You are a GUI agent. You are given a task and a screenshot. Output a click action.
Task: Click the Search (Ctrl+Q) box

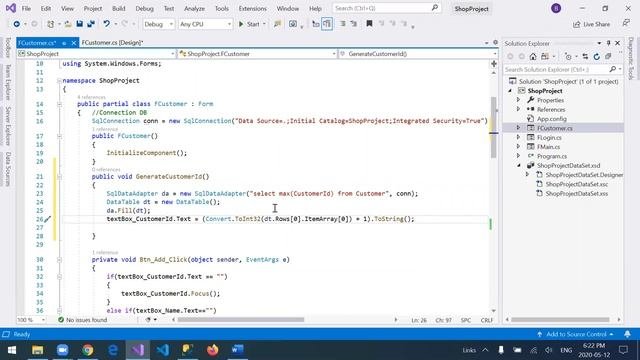click(x=387, y=8)
